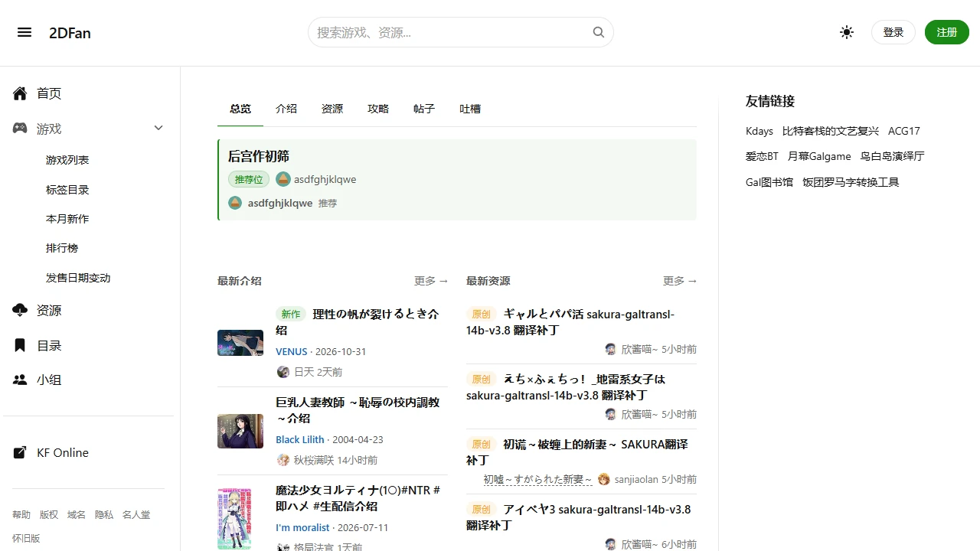Toggle the light/dark theme sun icon
This screenshot has width=980, height=551.
(847, 32)
